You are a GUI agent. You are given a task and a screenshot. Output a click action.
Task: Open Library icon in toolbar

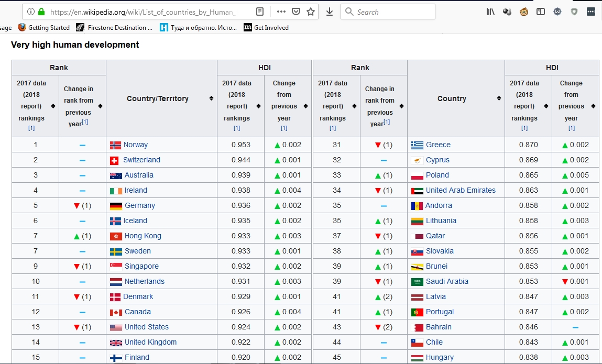(490, 12)
